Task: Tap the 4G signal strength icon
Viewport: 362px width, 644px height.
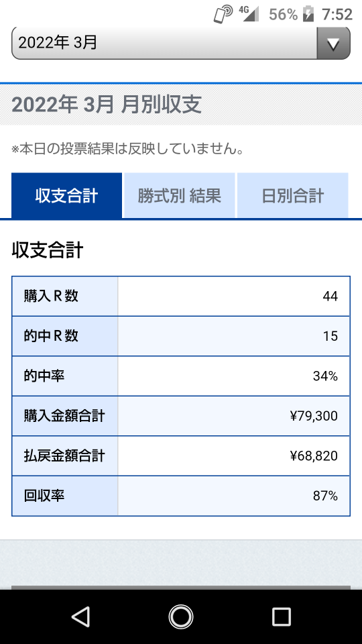Action: 249,14
